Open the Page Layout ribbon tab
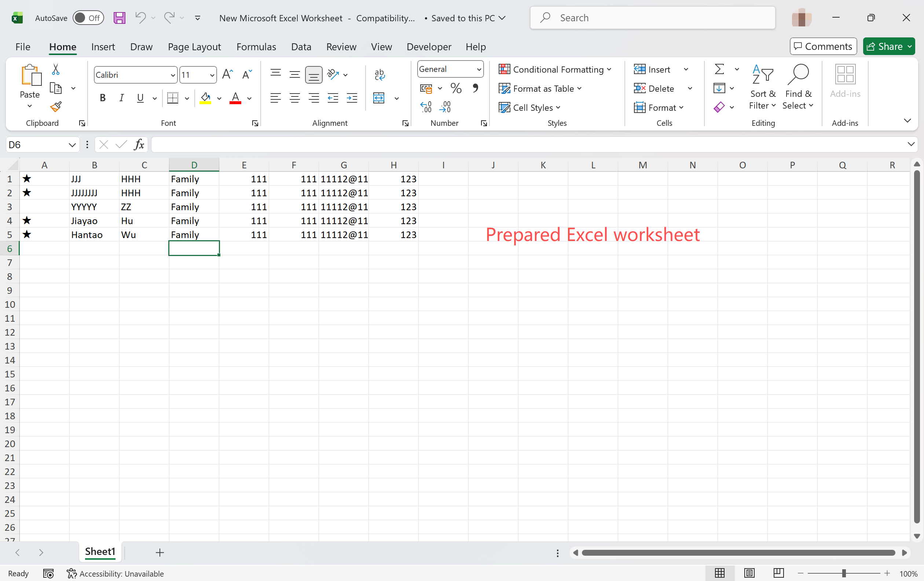 click(194, 47)
